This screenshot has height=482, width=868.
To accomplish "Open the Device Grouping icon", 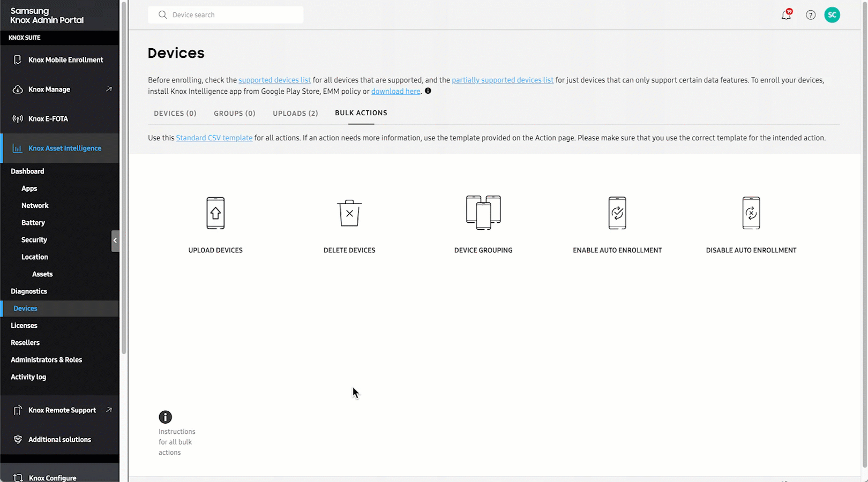I will click(x=483, y=213).
